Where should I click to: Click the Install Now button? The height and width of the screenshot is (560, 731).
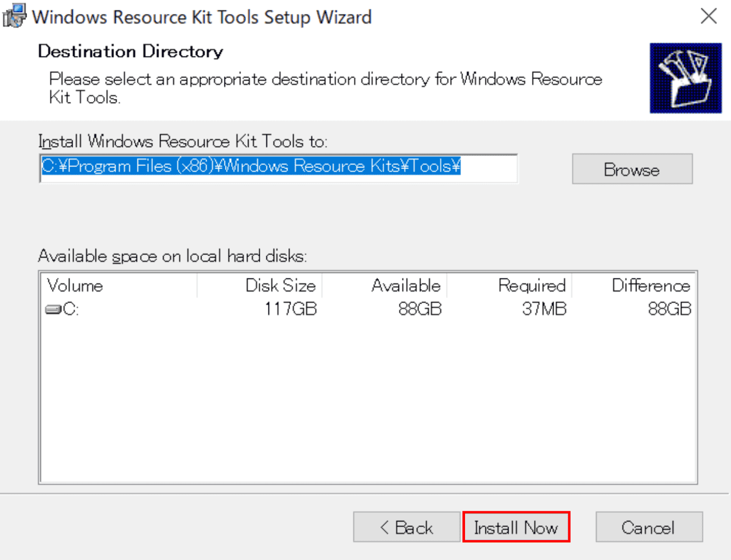tap(516, 527)
